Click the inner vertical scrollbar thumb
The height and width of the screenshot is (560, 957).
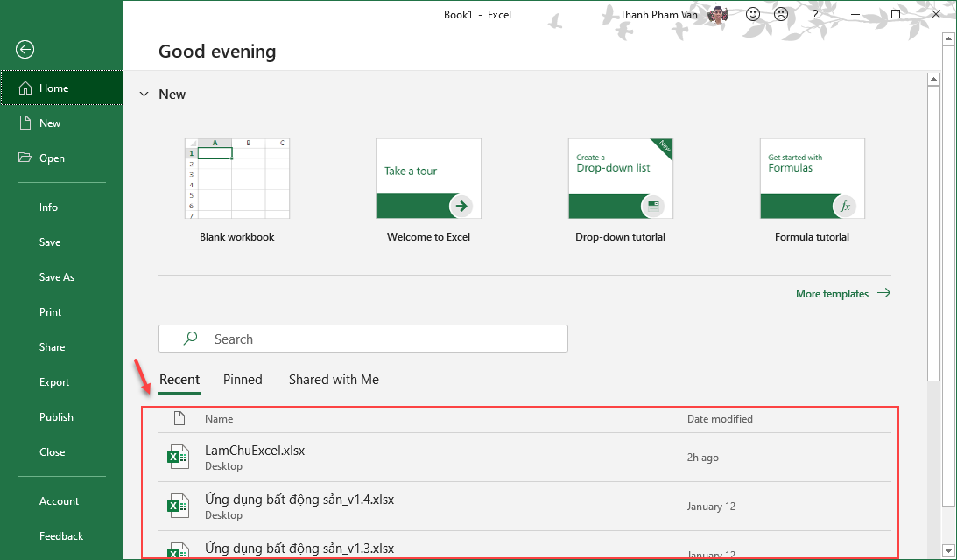(x=933, y=233)
